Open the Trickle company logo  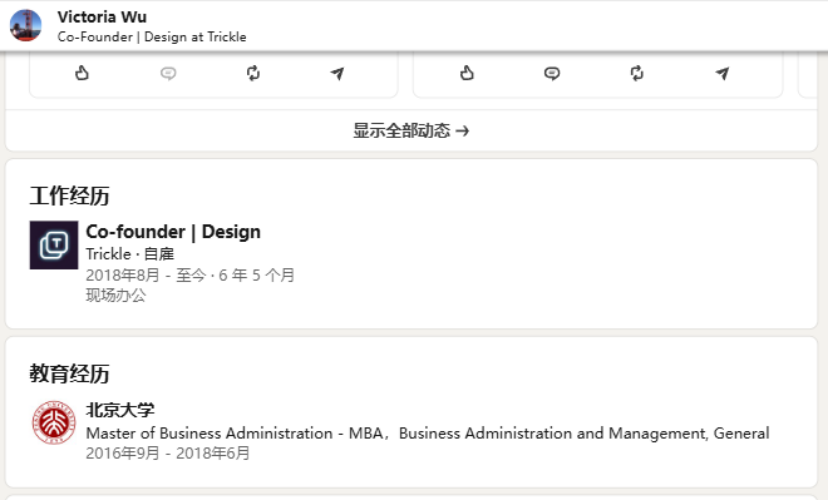click(x=54, y=245)
